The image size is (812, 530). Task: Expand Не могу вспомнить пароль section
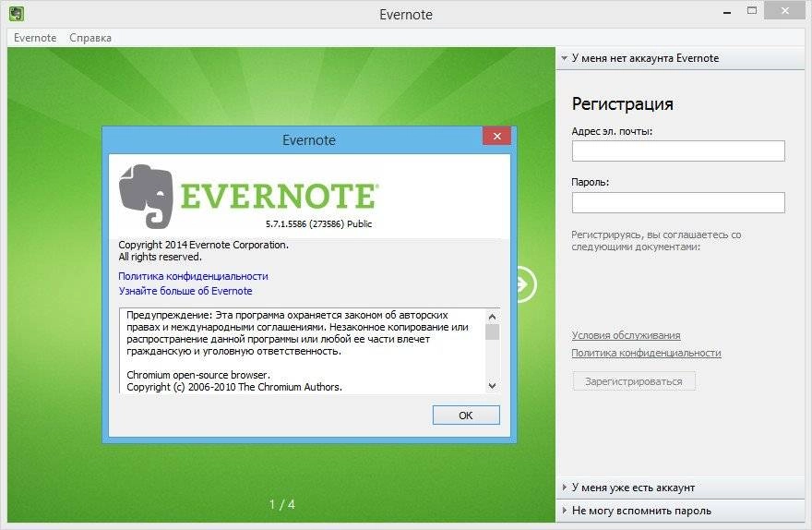point(680,511)
